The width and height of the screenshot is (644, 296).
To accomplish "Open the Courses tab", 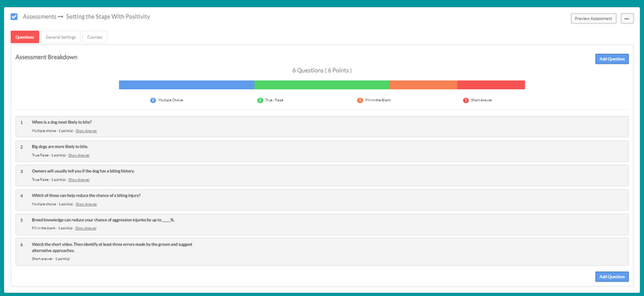I will click(94, 37).
